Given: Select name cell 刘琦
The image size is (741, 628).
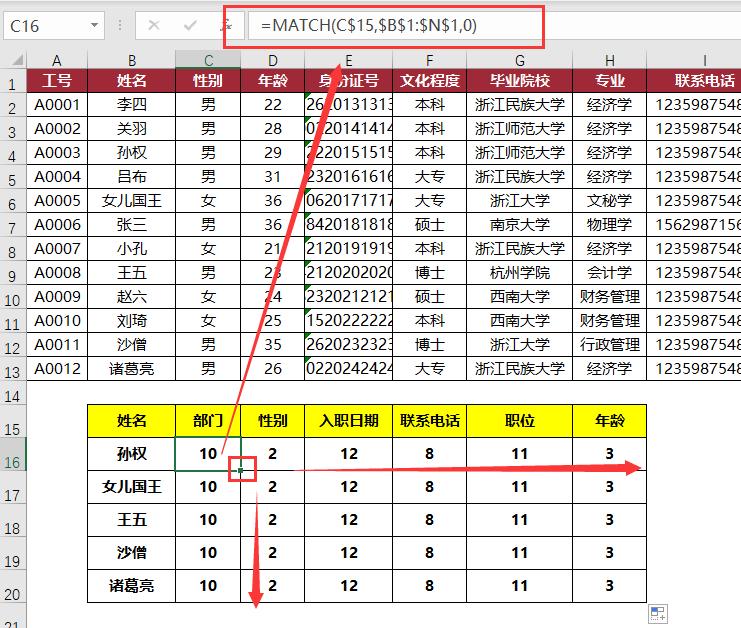Looking at the screenshot, I should (131, 320).
